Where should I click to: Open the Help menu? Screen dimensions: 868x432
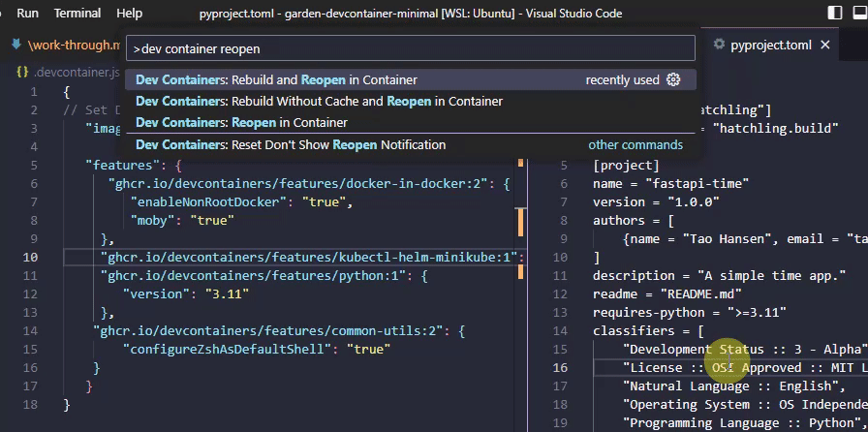(129, 14)
